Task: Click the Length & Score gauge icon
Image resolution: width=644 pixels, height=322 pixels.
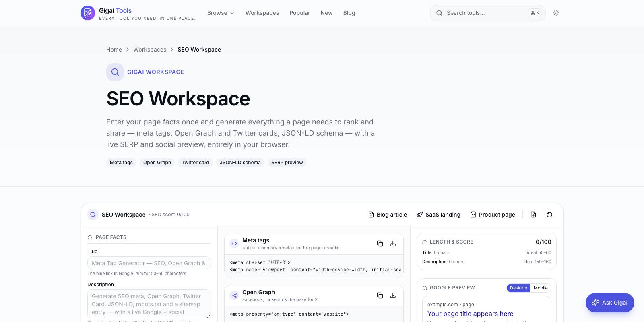Action: coord(425,242)
